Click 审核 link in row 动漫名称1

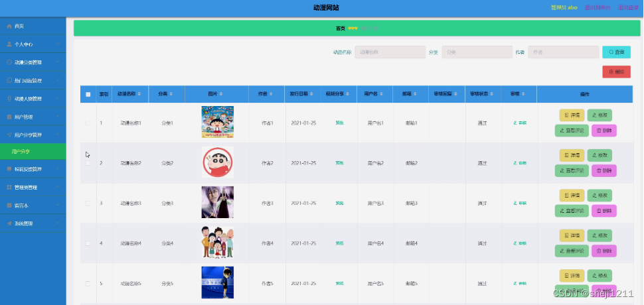click(x=520, y=123)
